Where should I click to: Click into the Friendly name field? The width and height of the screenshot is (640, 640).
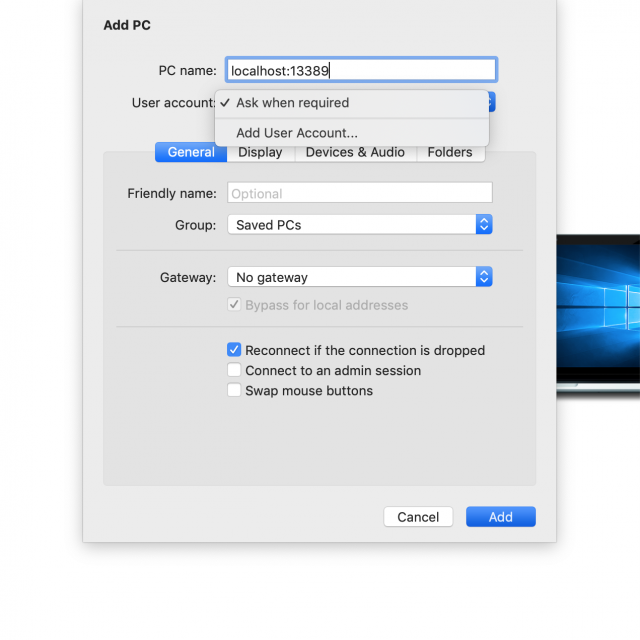pos(360,194)
